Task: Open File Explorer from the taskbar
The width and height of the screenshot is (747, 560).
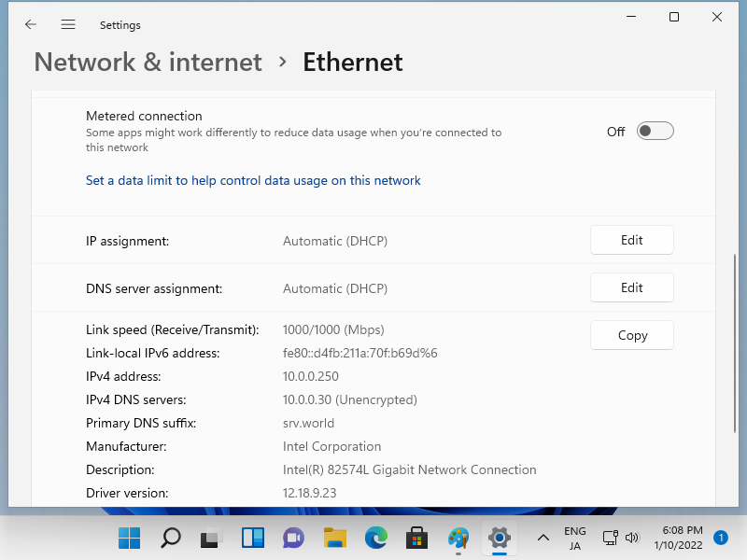Action: coord(335,538)
